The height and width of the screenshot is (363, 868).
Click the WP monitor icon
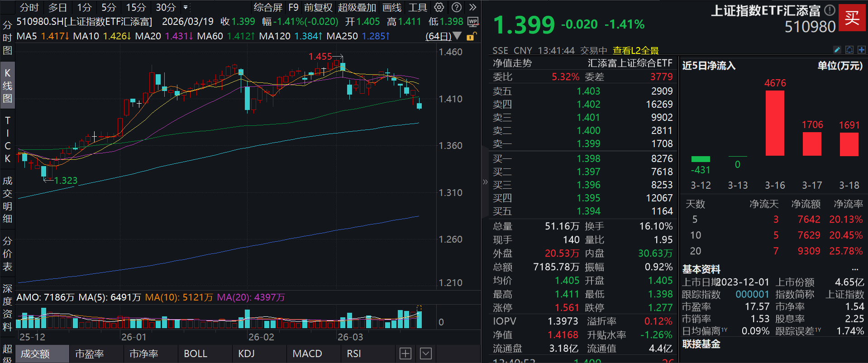tap(473, 21)
